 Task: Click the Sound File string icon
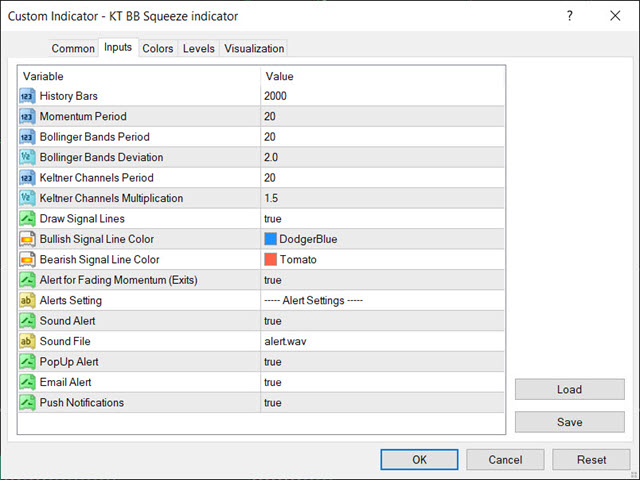(27, 341)
